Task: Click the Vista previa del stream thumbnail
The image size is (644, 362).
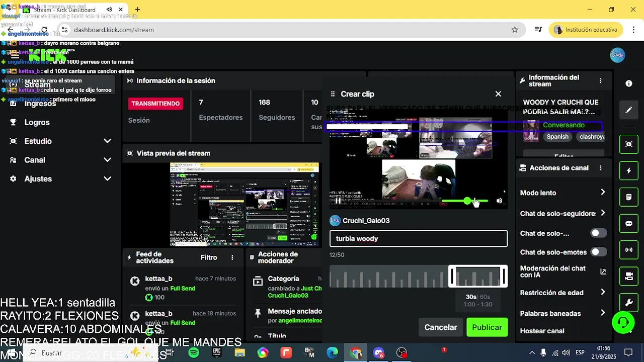Action: 245,204
